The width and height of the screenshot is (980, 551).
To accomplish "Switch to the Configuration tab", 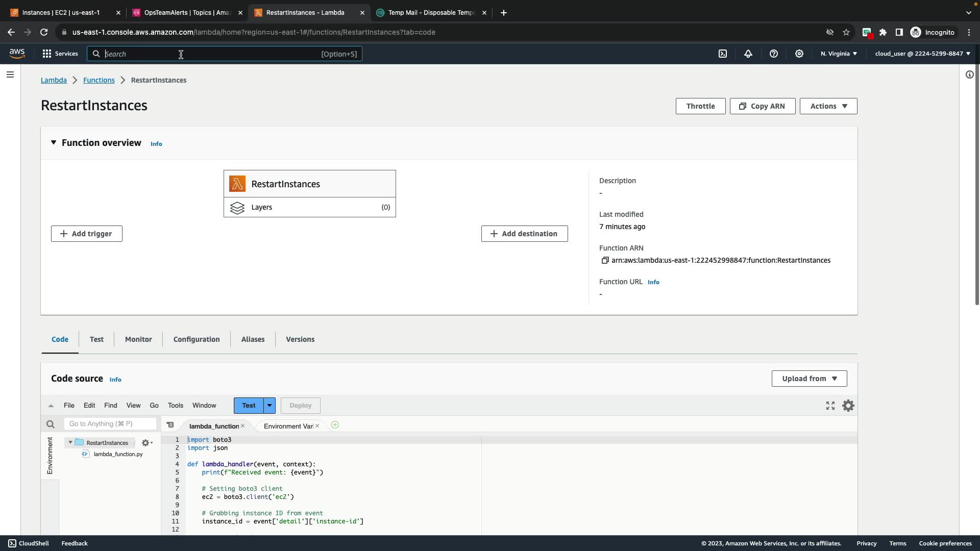I will 197,339.
